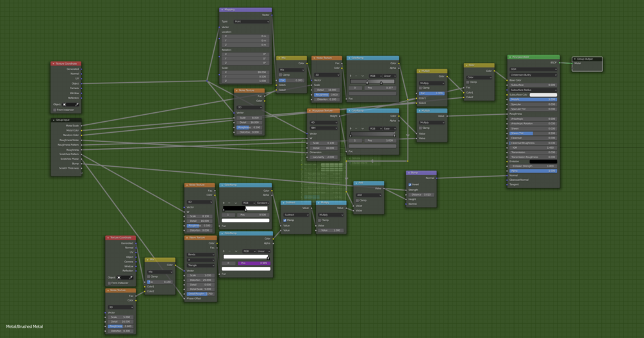This screenshot has height=338, width=644.
Task: Open the Christensen-Burley subsurface method dropdown
Action: (x=533, y=75)
